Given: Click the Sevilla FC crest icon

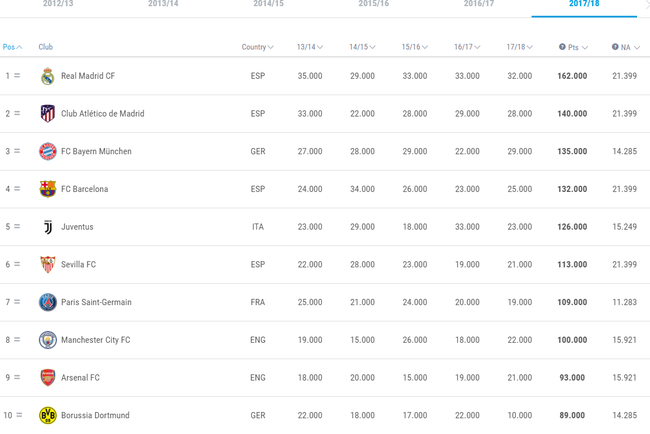Looking at the screenshot, I should point(48,264).
